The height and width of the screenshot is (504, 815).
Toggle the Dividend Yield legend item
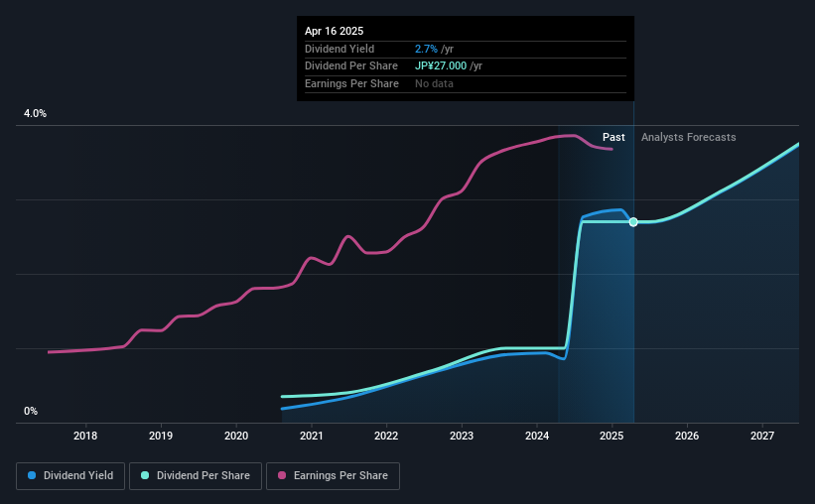[x=70, y=476]
